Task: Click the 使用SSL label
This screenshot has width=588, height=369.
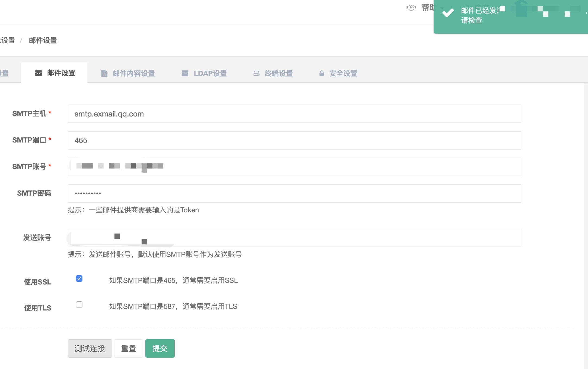Action: [x=37, y=282]
